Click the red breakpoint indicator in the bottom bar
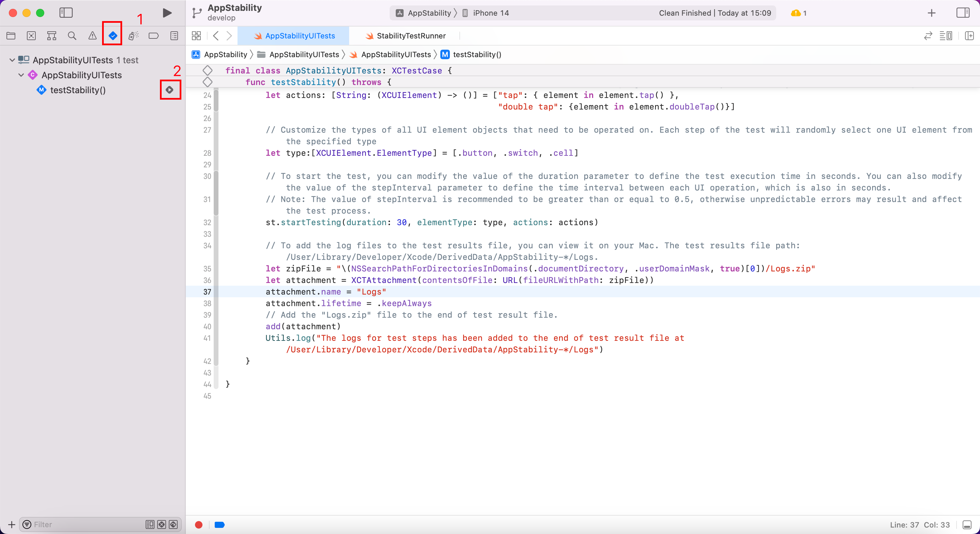The image size is (980, 534). [199, 525]
